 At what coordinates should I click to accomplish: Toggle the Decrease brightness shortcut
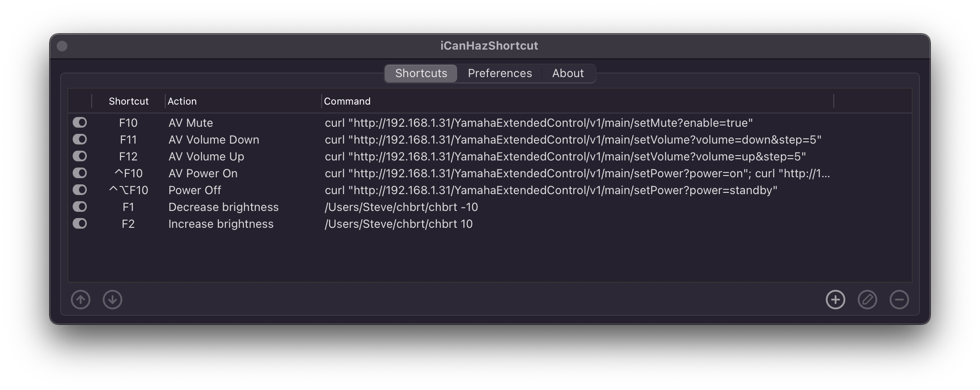tap(80, 207)
